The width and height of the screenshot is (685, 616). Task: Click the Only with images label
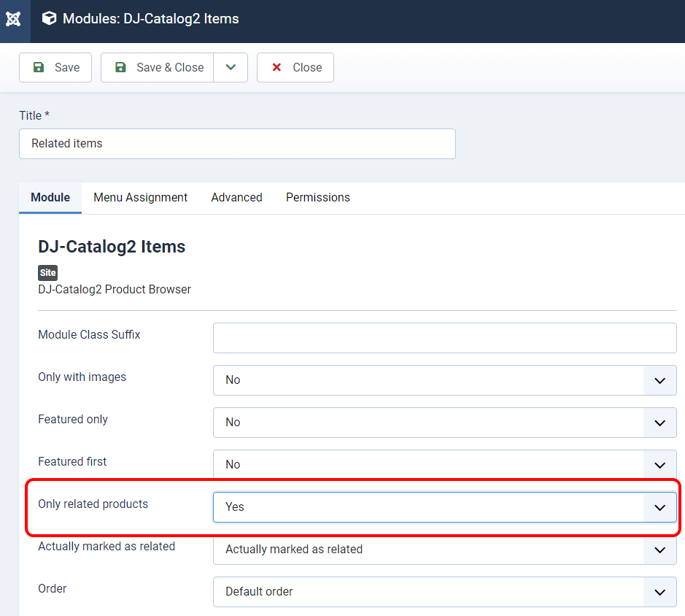pyautogui.click(x=82, y=377)
